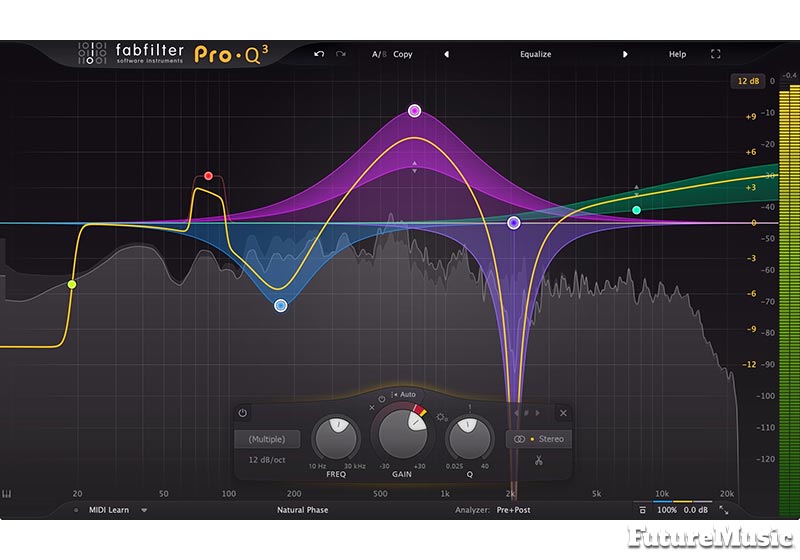Click the undo arrow icon
The image size is (800, 560).
[x=319, y=54]
